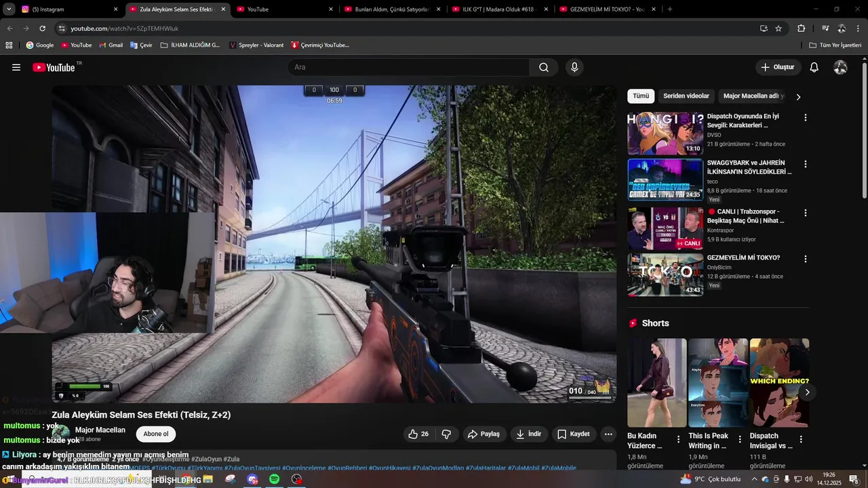The height and width of the screenshot is (488, 868).
Task: Dislike the video with thumbs down
Action: pyautogui.click(x=447, y=434)
